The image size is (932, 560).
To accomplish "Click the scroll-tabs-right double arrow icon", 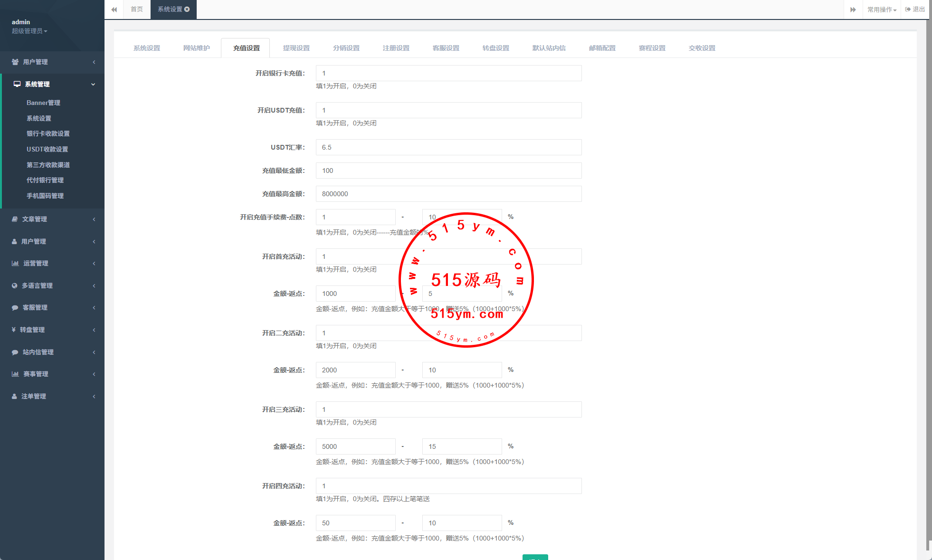I will 853,9.
